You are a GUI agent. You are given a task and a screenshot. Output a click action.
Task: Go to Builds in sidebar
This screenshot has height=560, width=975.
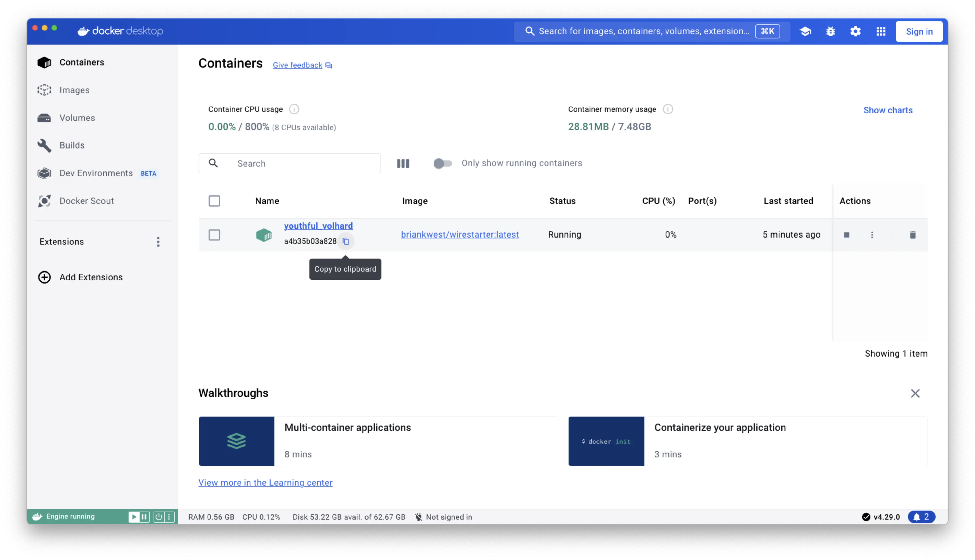coord(102,145)
